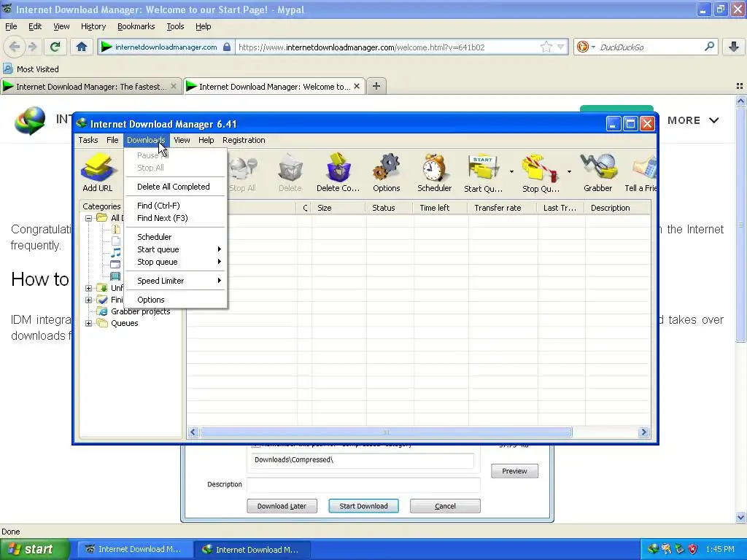Click the horizontal scrollbar in download list

pyautogui.click(x=386, y=432)
